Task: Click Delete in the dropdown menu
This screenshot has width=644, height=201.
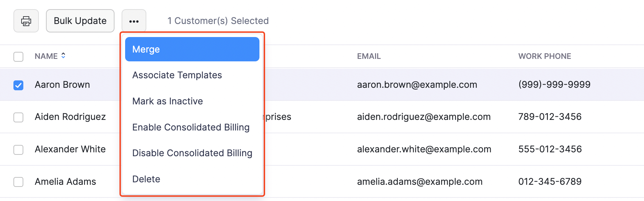Action: point(146,179)
